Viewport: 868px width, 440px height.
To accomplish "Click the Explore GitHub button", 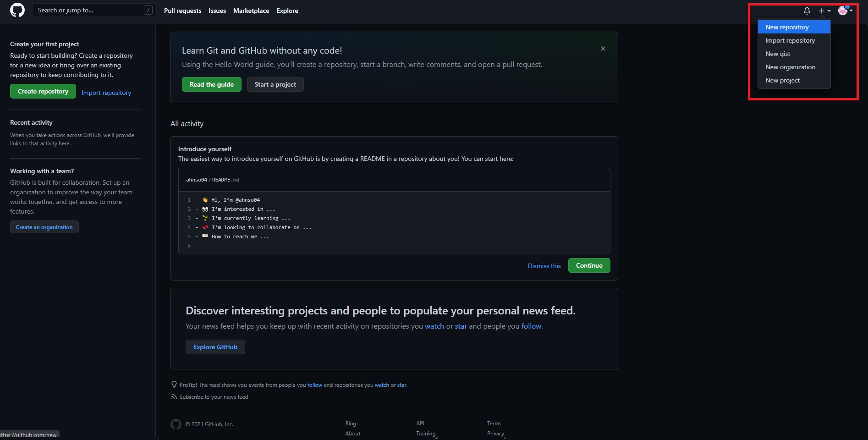I will 215,347.
